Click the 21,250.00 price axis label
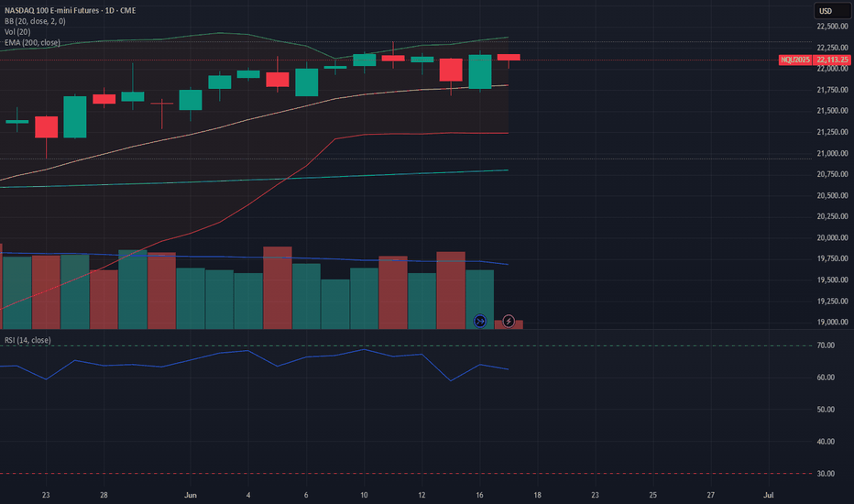This screenshot has width=854, height=504. (832, 132)
